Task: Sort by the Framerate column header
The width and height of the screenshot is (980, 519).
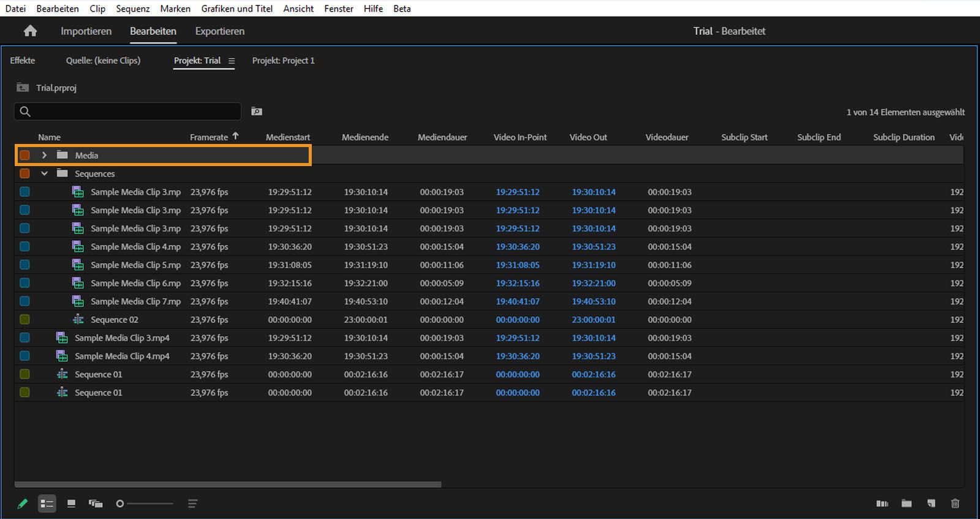Action: [x=209, y=137]
